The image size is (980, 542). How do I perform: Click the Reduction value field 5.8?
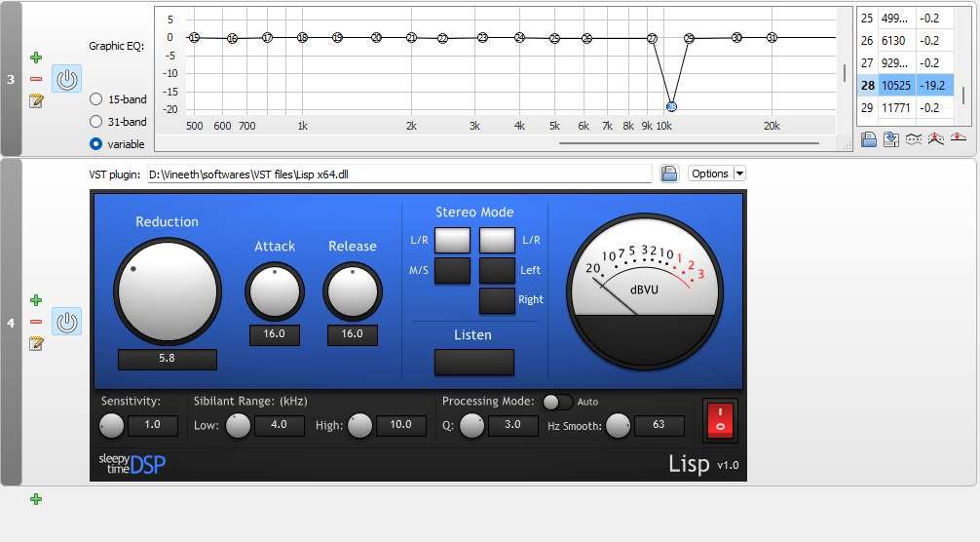click(168, 360)
